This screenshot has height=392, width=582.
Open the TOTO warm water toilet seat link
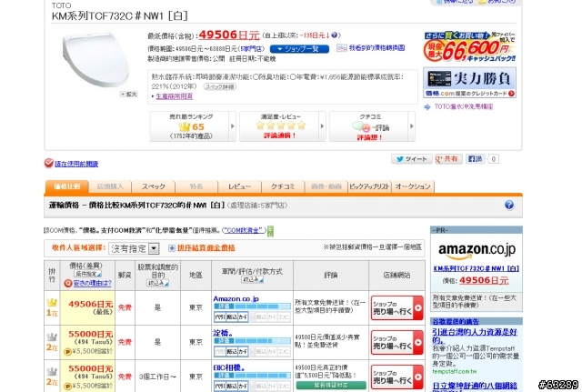[x=464, y=106]
